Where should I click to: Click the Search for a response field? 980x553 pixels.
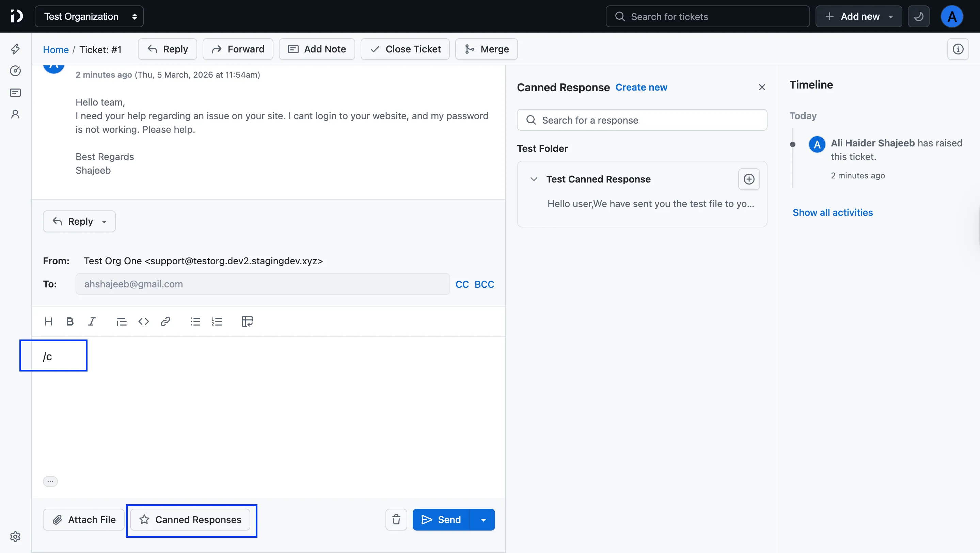click(x=642, y=120)
